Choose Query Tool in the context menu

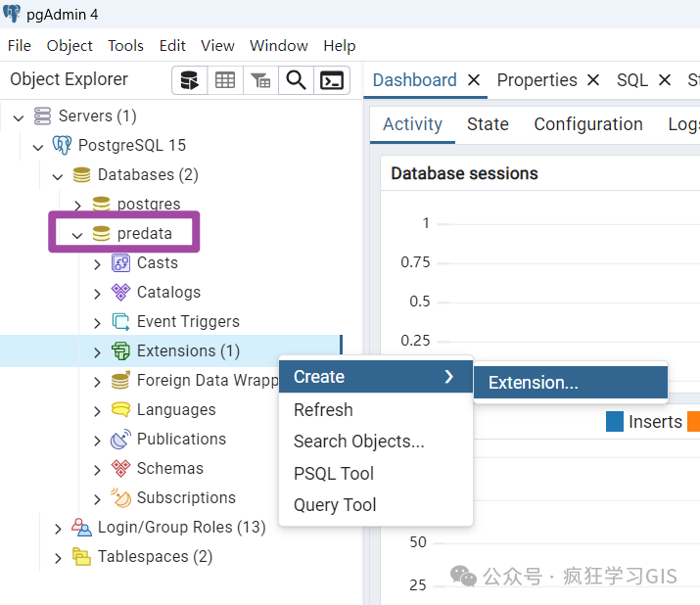[375, 505]
